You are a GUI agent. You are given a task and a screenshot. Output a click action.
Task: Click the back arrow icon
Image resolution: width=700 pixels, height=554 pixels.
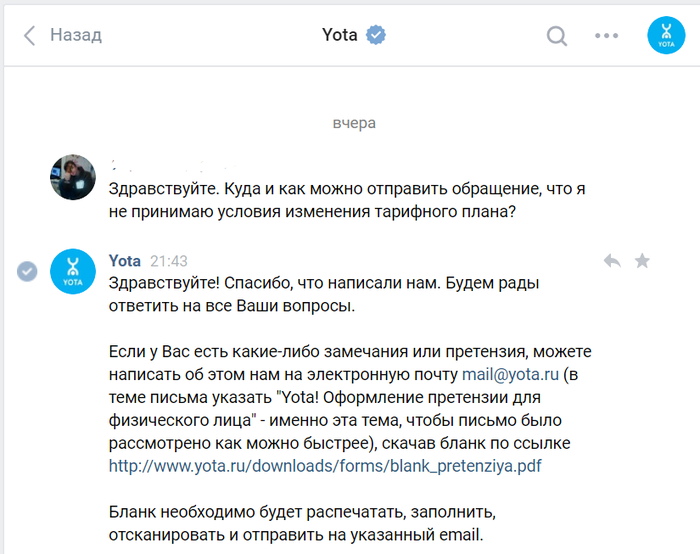pyautogui.click(x=29, y=36)
